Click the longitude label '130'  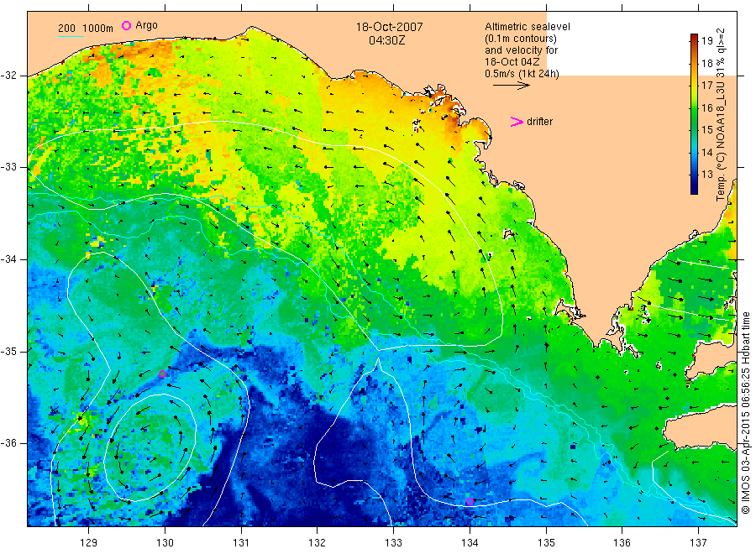pyautogui.click(x=165, y=543)
